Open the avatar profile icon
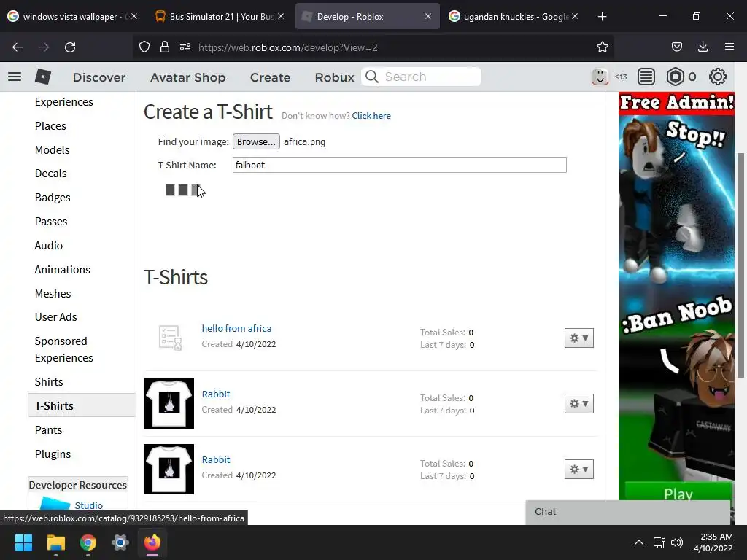This screenshot has width=747, height=560. point(600,77)
